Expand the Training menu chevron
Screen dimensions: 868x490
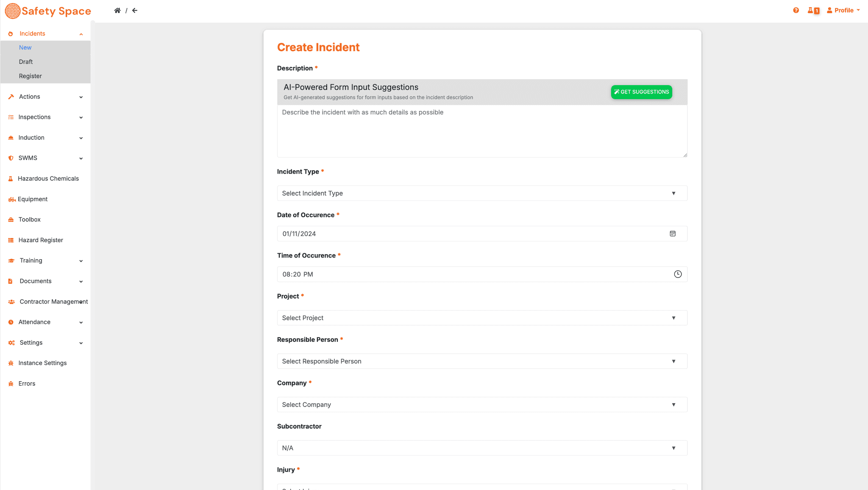coord(81,261)
